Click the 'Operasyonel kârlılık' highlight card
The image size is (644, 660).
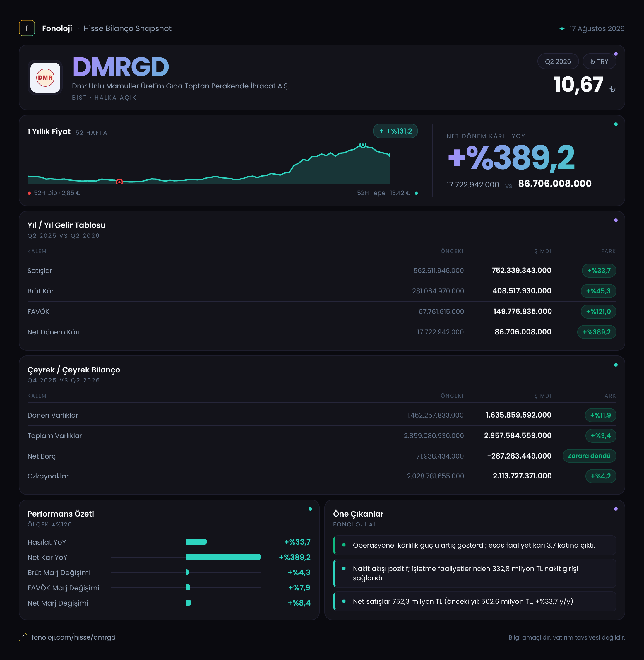click(475, 545)
